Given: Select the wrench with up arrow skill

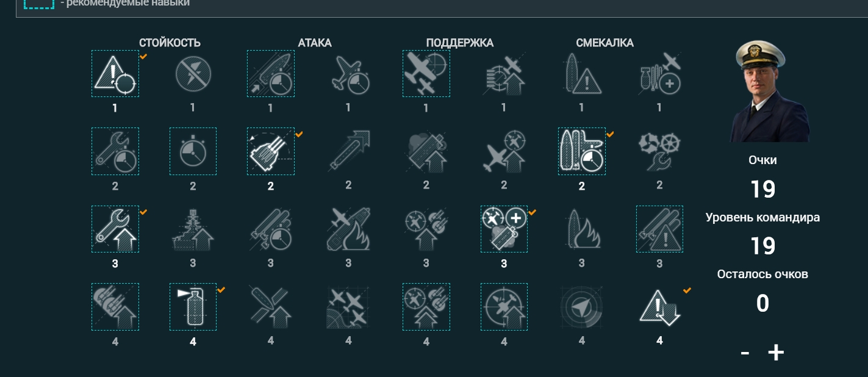Looking at the screenshot, I should click(115, 229).
